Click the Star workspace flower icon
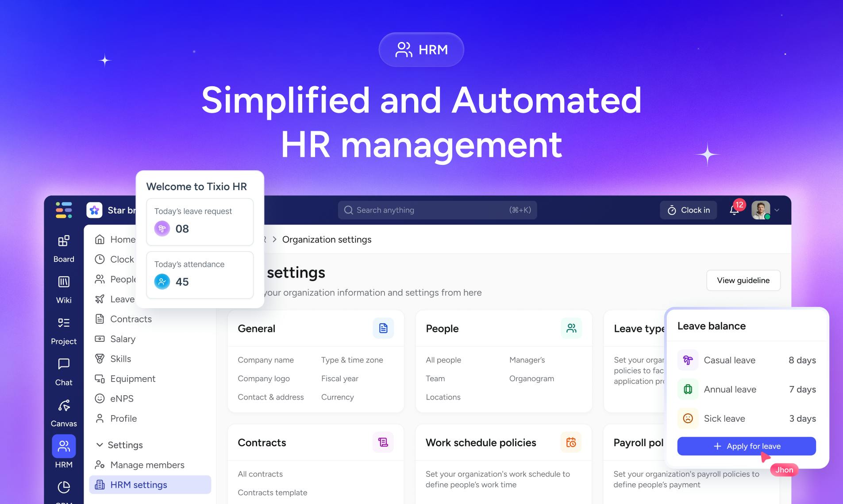 94,210
